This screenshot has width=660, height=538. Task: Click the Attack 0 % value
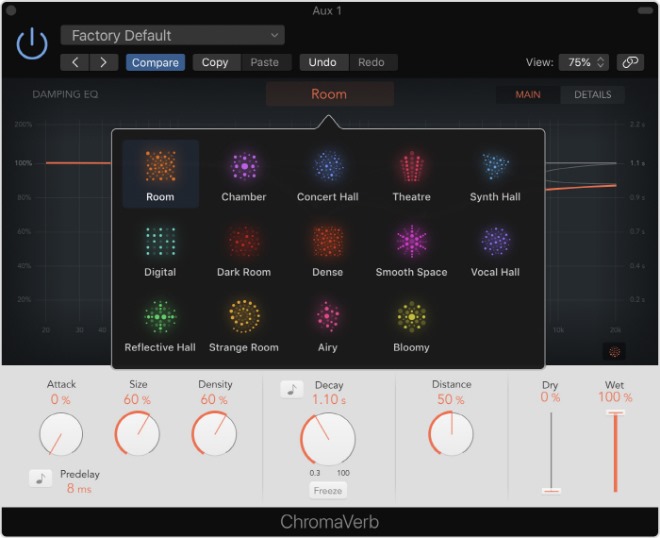[x=61, y=399]
